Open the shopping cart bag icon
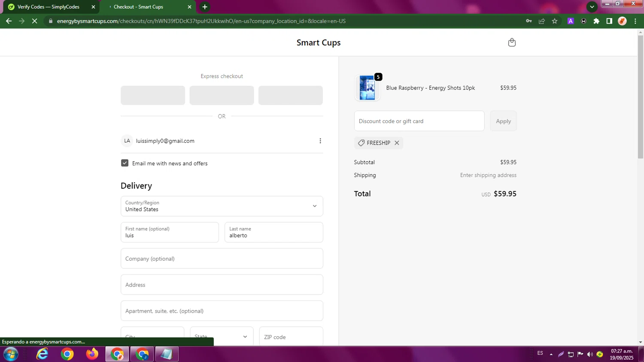The height and width of the screenshot is (362, 644). tap(511, 42)
